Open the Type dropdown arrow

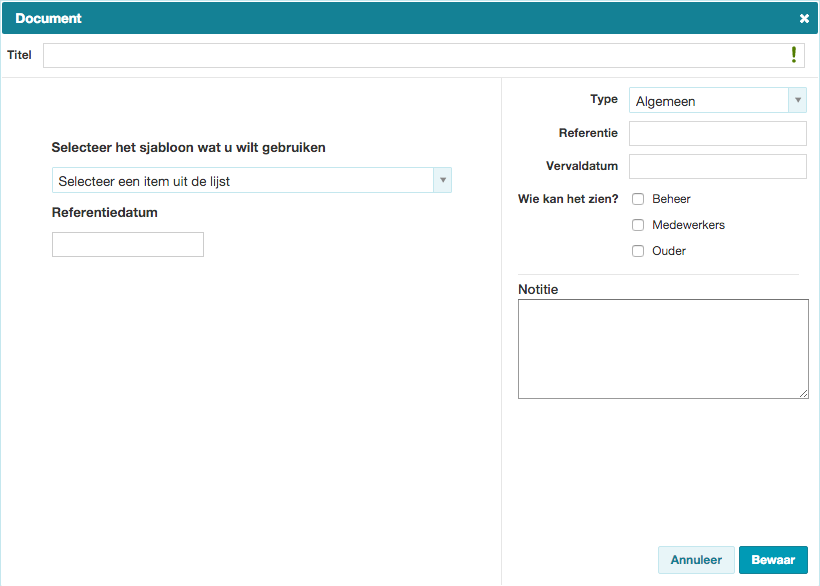798,100
